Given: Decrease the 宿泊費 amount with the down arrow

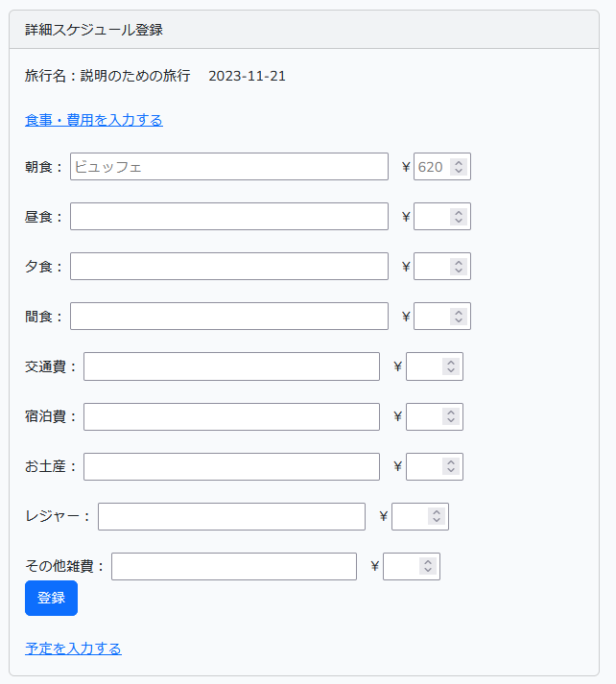Looking at the screenshot, I should tap(451, 420).
